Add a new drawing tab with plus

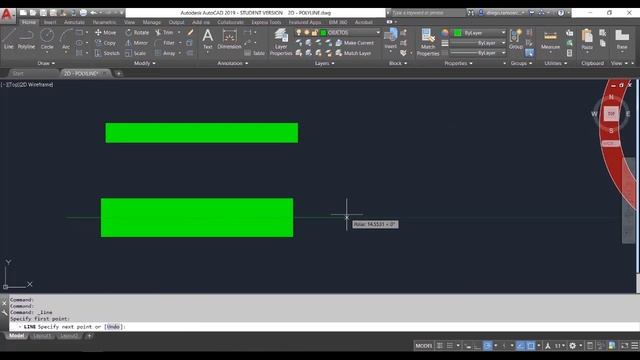[x=118, y=73]
